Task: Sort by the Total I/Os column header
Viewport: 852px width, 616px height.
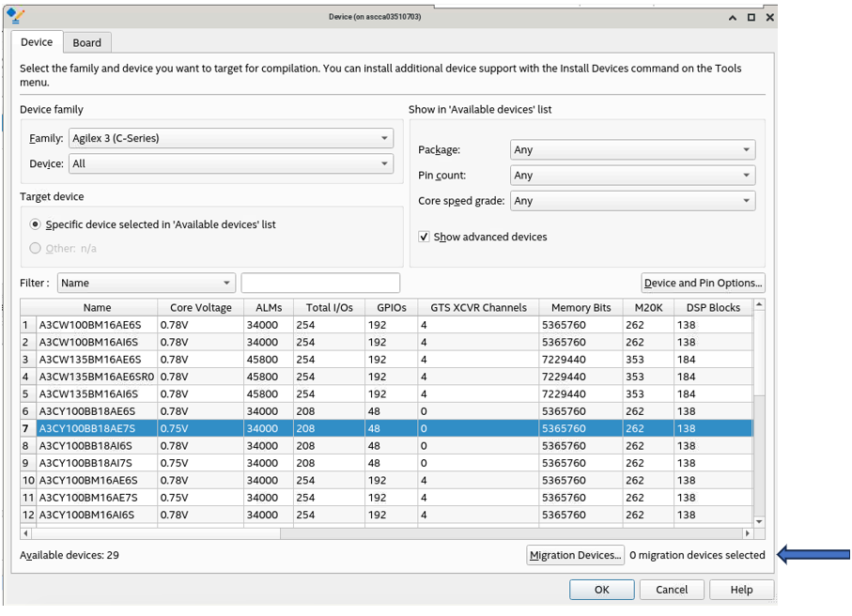Action: click(x=330, y=307)
